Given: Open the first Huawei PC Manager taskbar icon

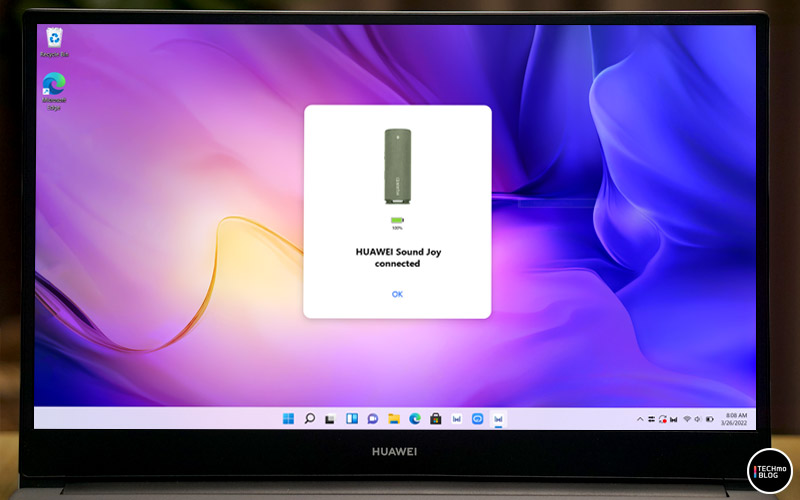Looking at the screenshot, I should point(457,419).
